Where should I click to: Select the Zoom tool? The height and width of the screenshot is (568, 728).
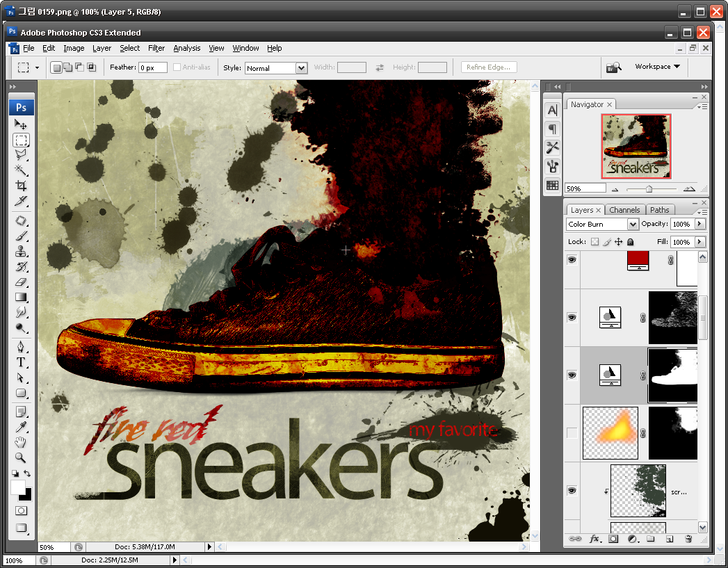pyautogui.click(x=21, y=457)
